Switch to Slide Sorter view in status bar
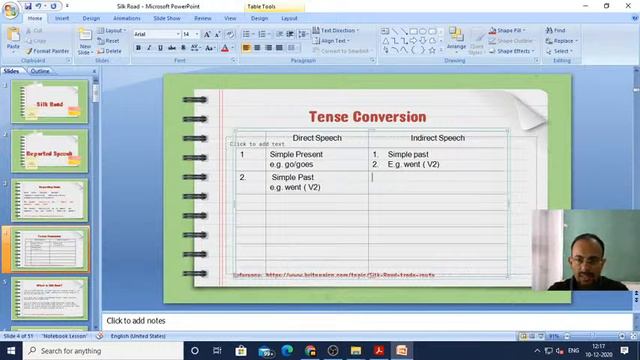Screen dimensions: 640x360 pos(532,336)
